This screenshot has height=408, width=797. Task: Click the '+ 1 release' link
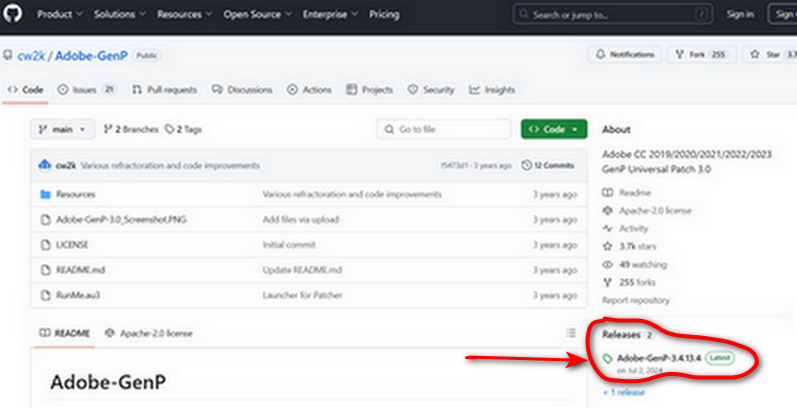point(623,392)
